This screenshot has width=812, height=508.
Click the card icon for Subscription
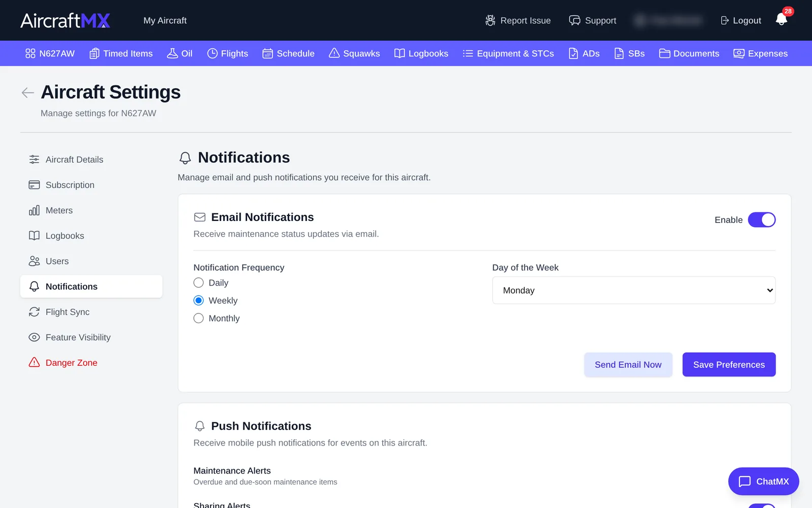coord(34,185)
